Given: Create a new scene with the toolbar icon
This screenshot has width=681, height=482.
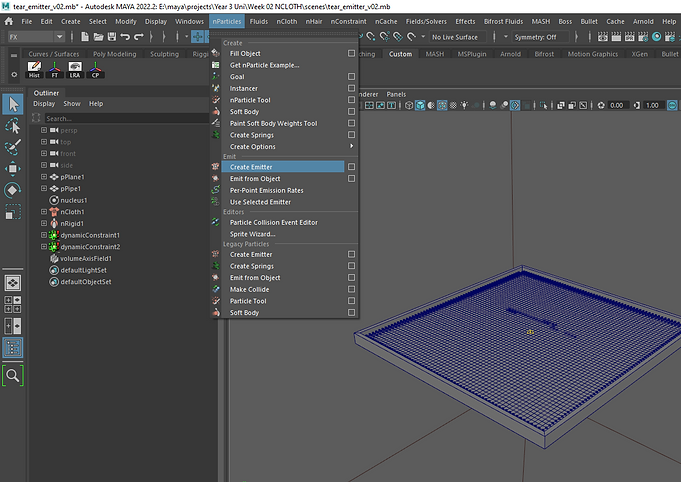Looking at the screenshot, I should (85, 37).
